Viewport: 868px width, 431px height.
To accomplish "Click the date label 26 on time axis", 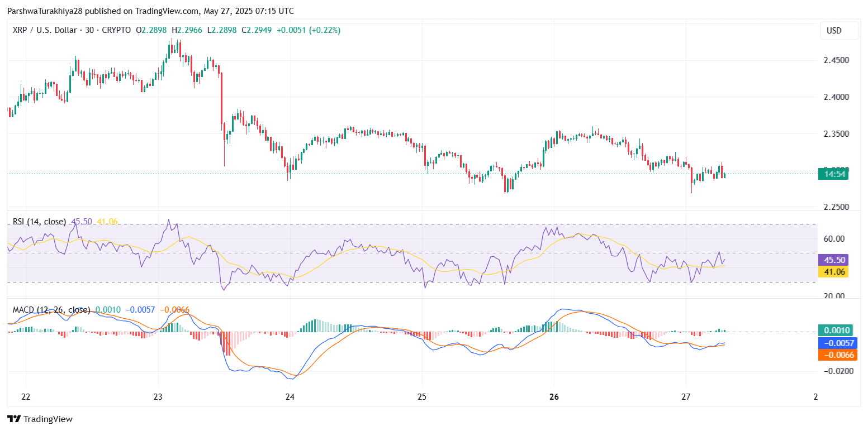I will (x=554, y=397).
